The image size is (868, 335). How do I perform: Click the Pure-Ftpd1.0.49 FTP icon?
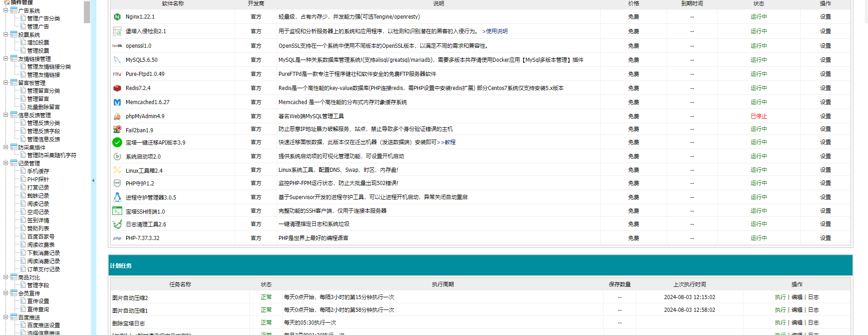pyautogui.click(x=117, y=74)
